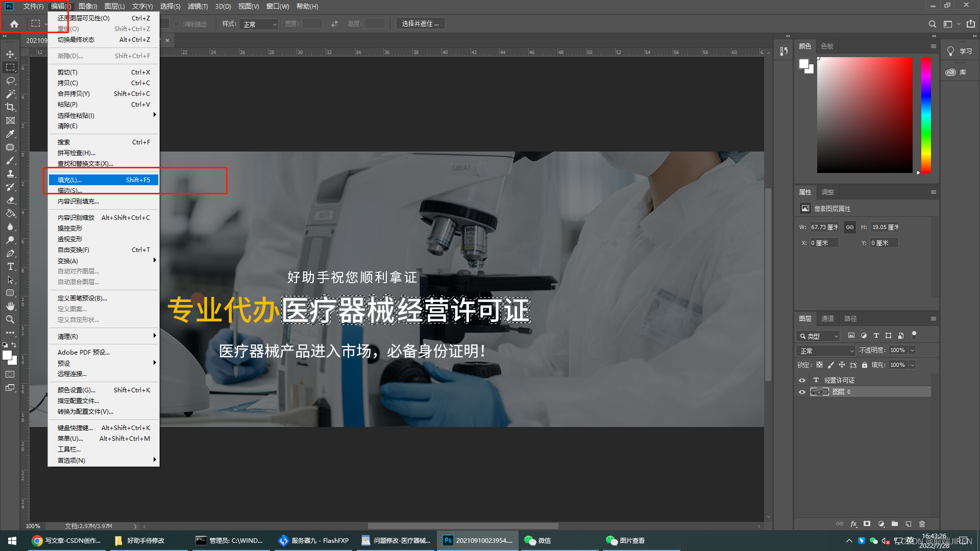980x551 pixels.
Task: Hide the 经营许可证 text layer
Action: click(x=802, y=380)
